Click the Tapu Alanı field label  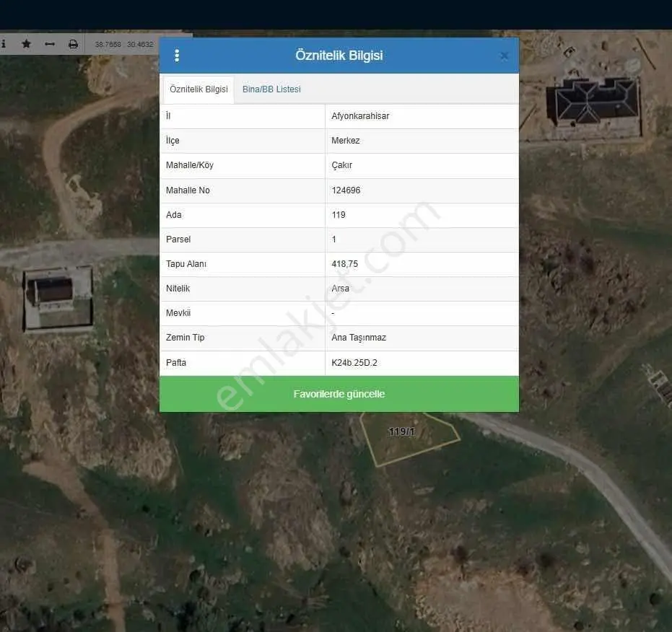(x=186, y=264)
